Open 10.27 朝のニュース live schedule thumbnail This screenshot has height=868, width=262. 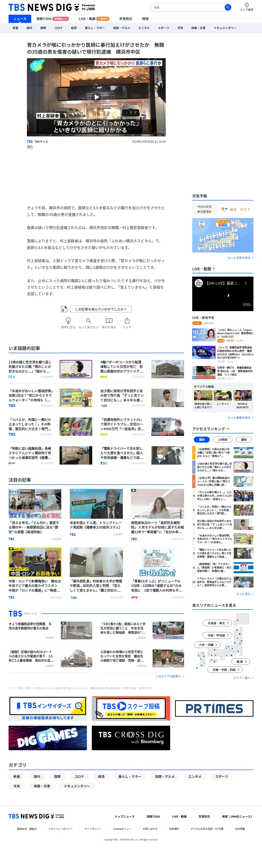[x=204, y=335]
